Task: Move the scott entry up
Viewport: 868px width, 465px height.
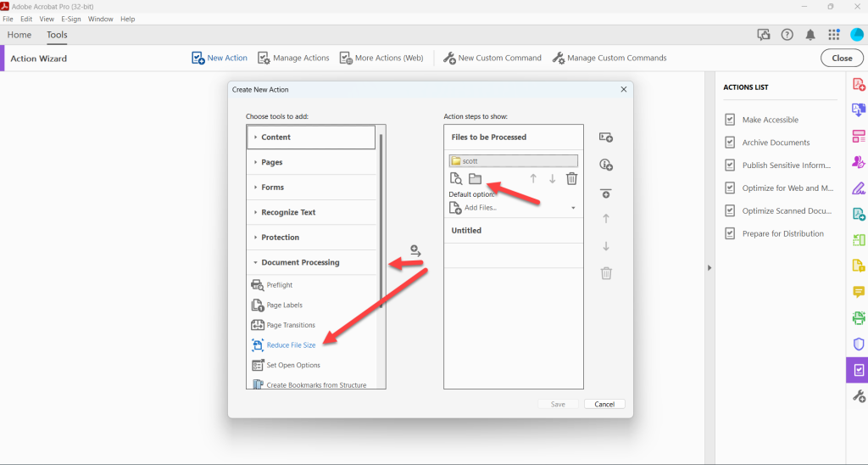Action: (533, 178)
